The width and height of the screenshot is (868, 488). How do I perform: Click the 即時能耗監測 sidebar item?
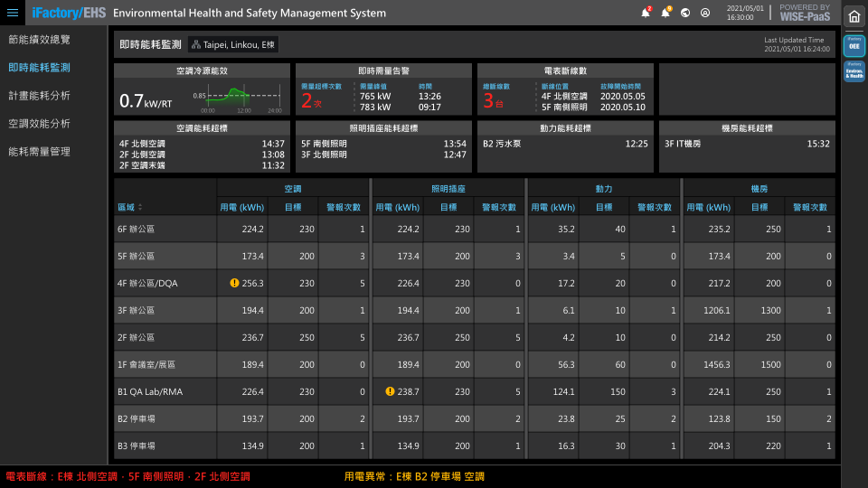click(39, 68)
